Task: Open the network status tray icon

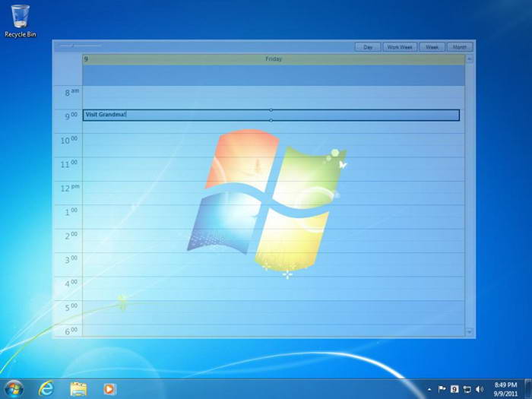Action: 467,389
